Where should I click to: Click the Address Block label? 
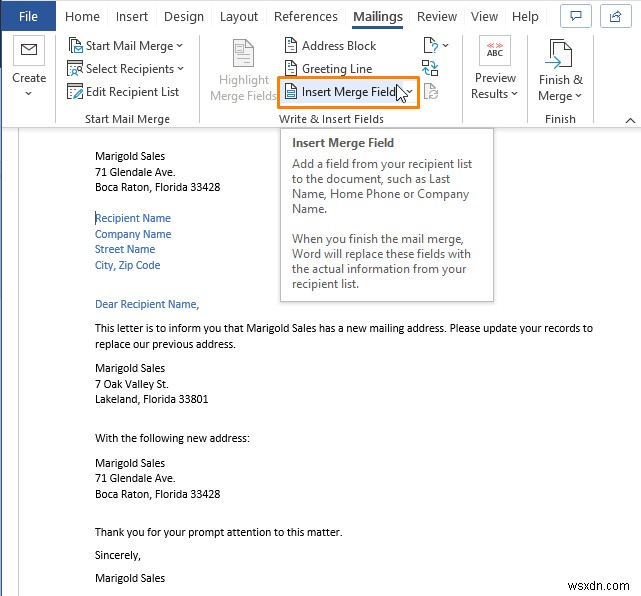[339, 46]
